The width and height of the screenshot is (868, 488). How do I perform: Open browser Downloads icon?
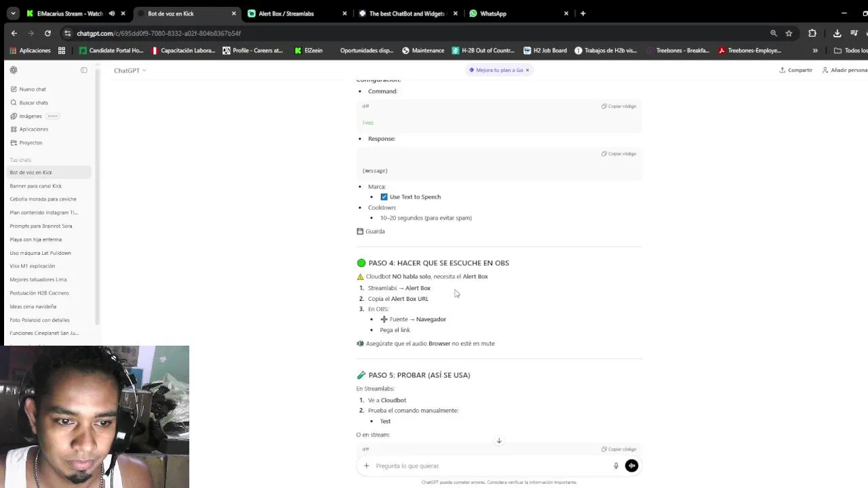(x=837, y=33)
